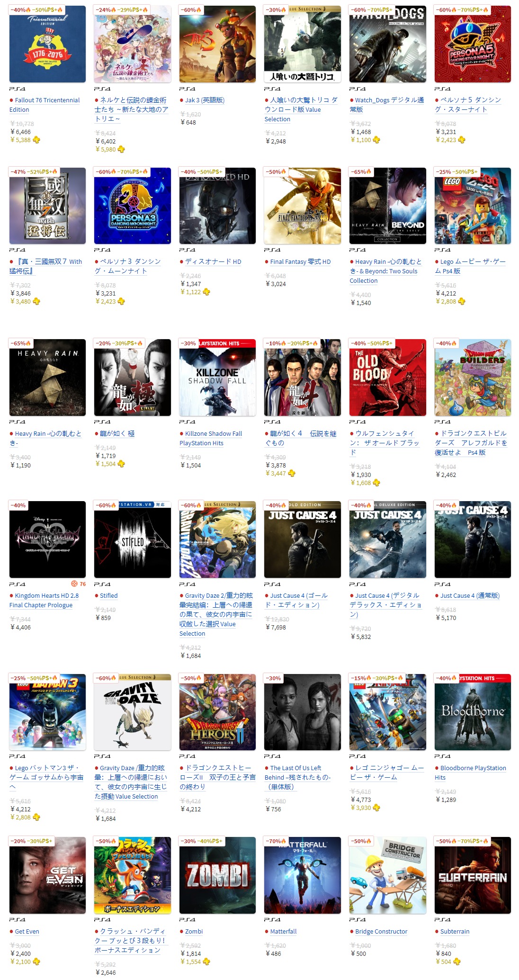Click the PS Plus icon beside ¥5,388
This screenshot has height=980, width=519.
[36, 140]
